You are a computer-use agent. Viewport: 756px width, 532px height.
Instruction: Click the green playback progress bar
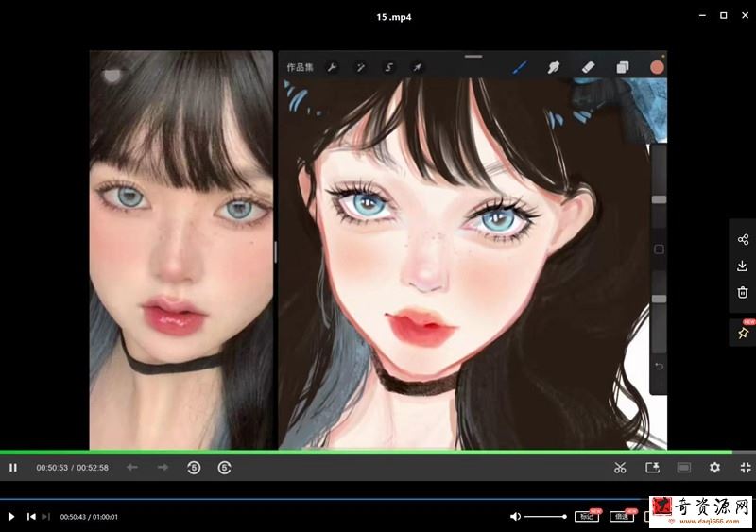pos(366,452)
